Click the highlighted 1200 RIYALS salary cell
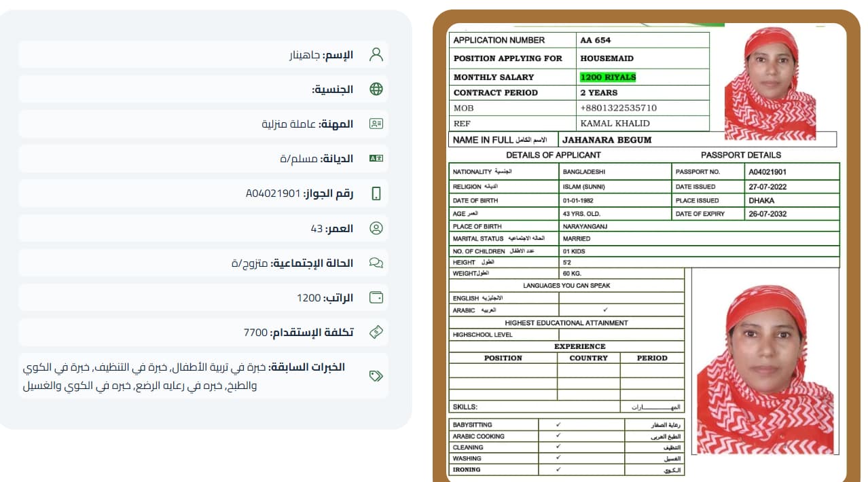The width and height of the screenshot is (868, 482). [608, 77]
